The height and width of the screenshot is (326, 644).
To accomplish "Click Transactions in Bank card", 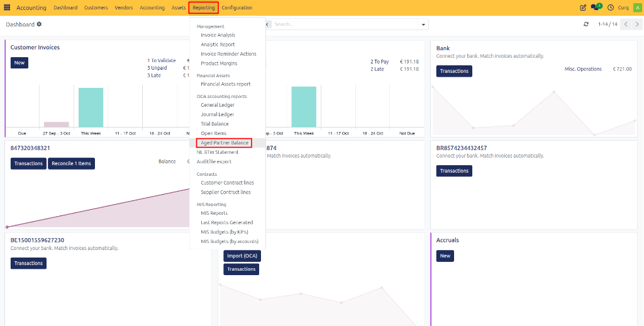I will [454, 72].
